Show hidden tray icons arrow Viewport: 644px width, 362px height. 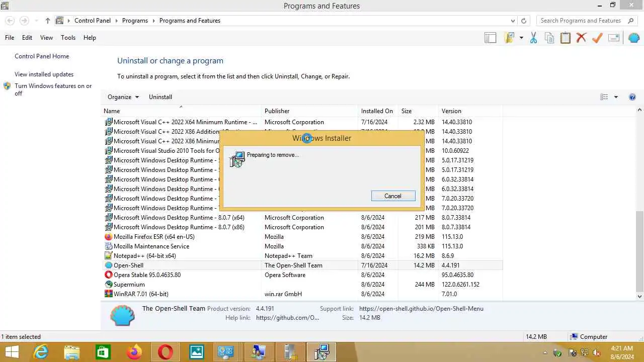pos(545,352)
